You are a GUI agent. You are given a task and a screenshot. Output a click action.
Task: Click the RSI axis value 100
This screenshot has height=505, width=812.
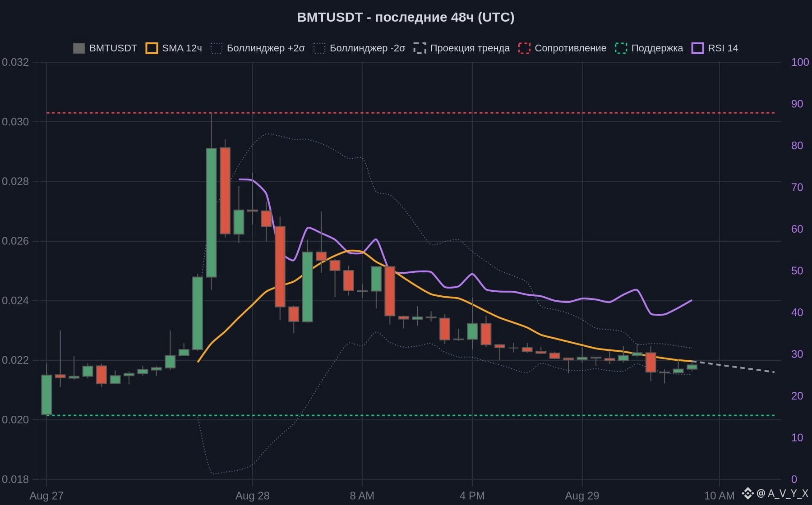click(800, 62)
